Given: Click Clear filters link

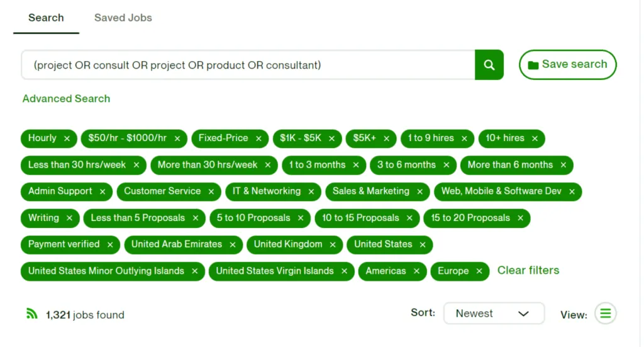Looking at the screenshot, I should [528, 270].
